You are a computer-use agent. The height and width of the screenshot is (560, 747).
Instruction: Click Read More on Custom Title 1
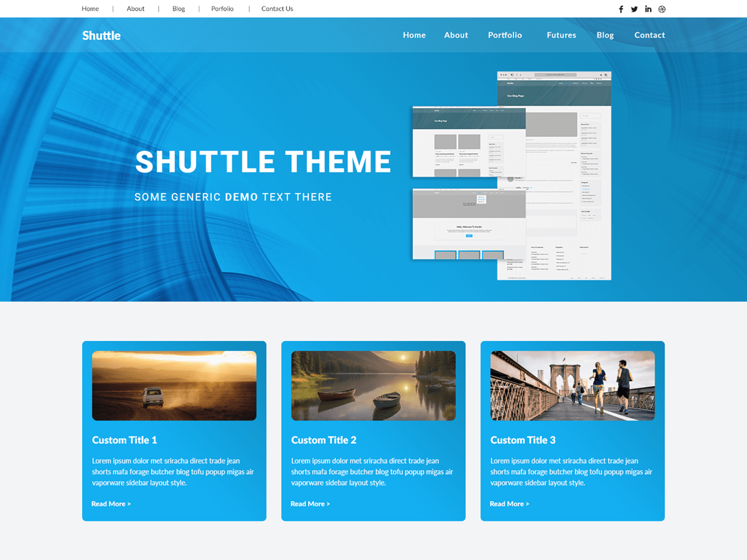(111, 503)
